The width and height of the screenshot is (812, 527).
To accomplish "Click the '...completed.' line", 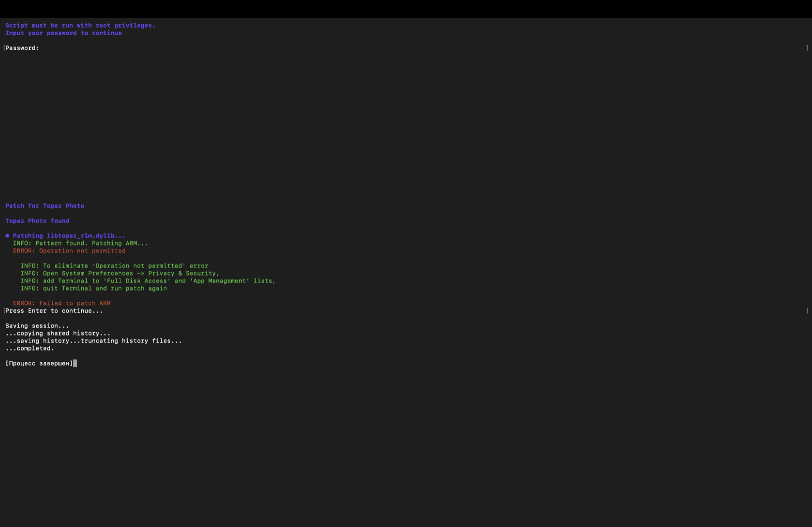I will [30, 348].
